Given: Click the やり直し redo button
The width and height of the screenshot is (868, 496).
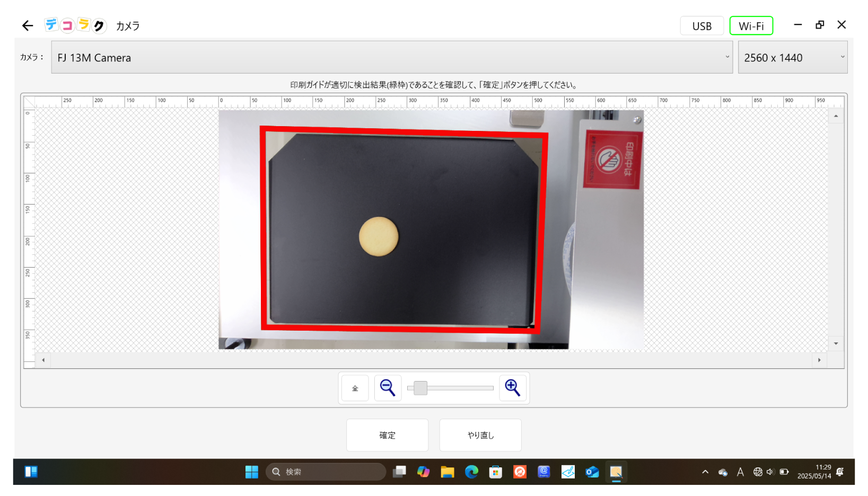Looking at the screenshot, I should click(480, 435).
